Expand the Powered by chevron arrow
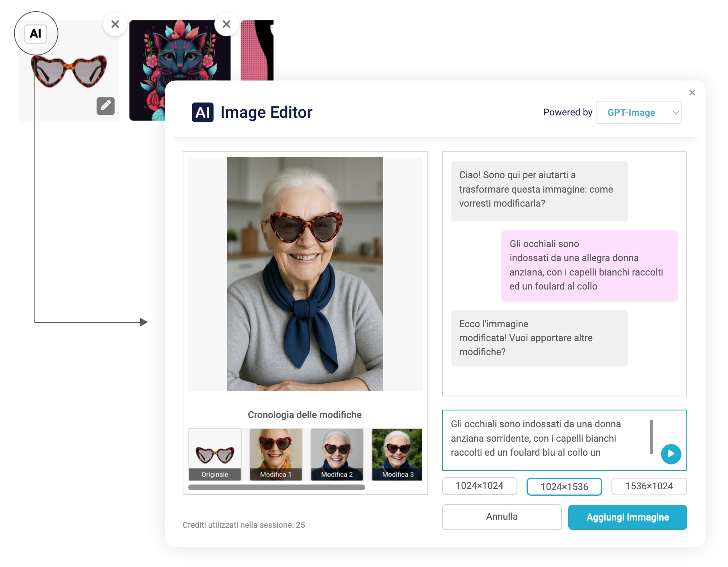 pyautogui.click(x=676, y=113)
